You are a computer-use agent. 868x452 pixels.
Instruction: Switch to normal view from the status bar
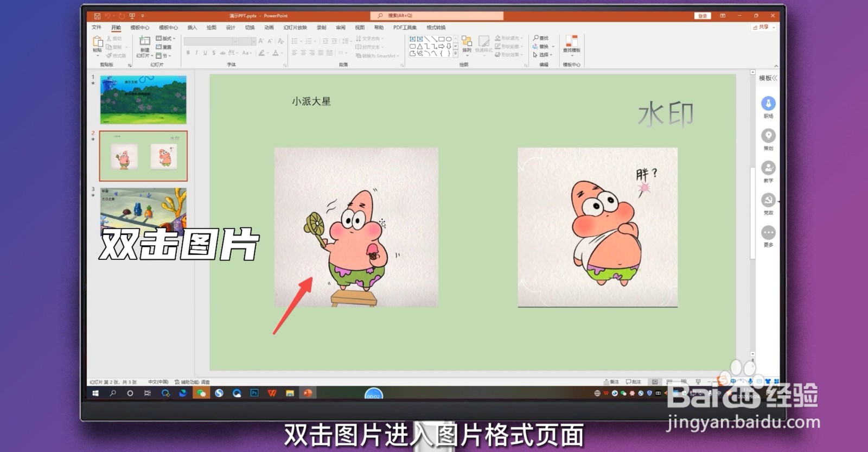(x=655, y=381)
